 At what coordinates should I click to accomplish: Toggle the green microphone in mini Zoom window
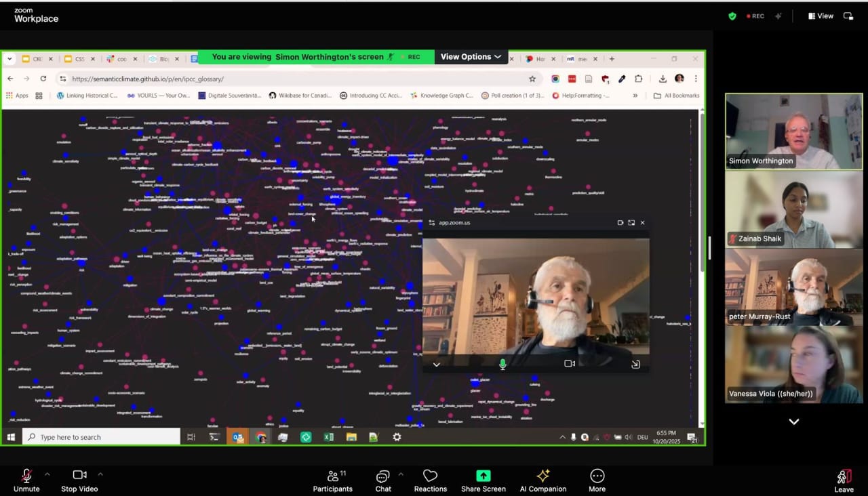(x=502, y=364)
